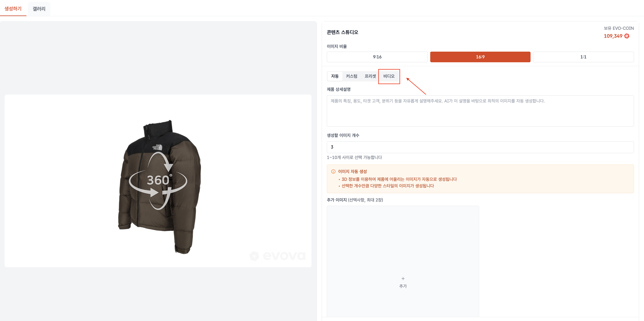Switch to the 생성하기 tab

tap(13, 9)
